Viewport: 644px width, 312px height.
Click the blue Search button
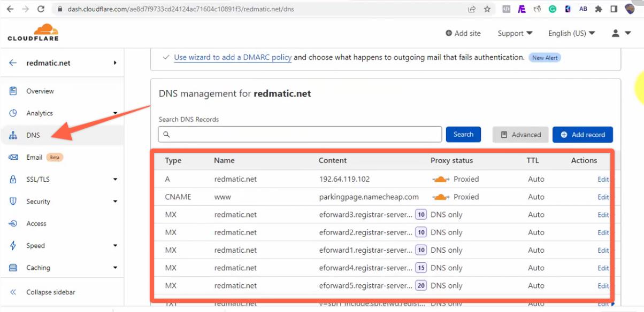click(463, 134)
